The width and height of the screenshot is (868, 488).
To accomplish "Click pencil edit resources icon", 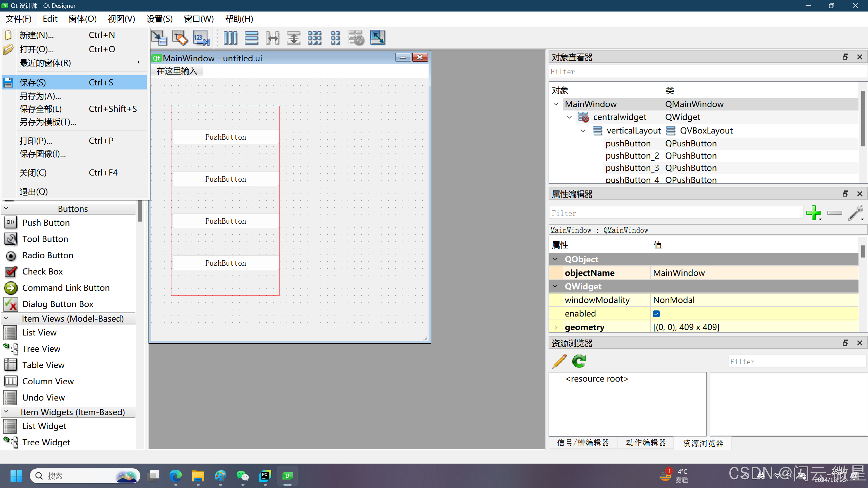I will pyautogui.click(x=559, y=361).
